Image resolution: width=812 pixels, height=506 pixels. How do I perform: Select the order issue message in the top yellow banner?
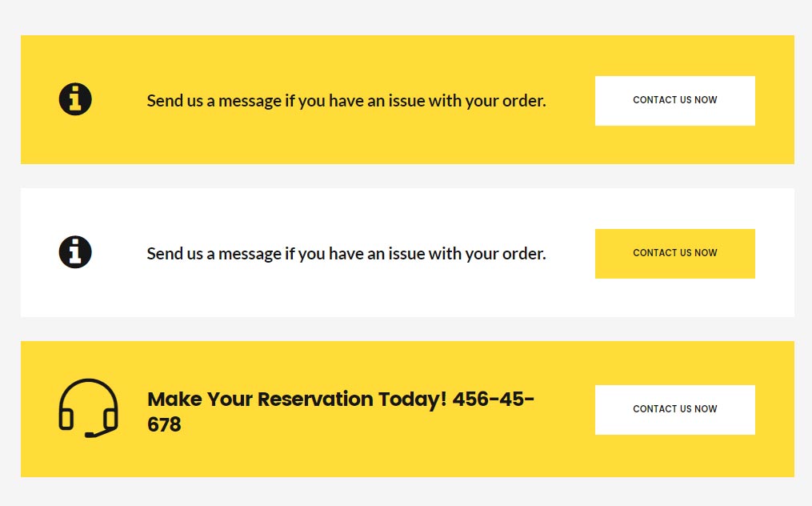346,101
